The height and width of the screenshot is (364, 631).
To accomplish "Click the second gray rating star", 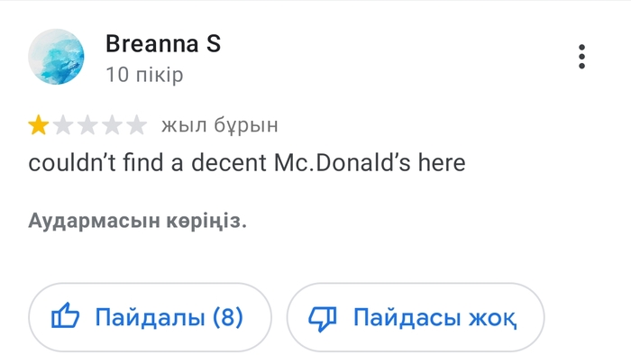I will (63, 125).
